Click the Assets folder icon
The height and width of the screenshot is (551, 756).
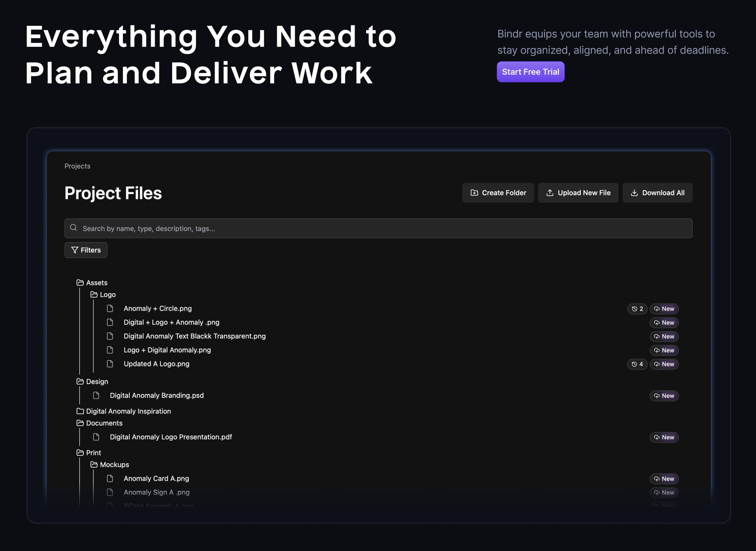click(80, 283)
